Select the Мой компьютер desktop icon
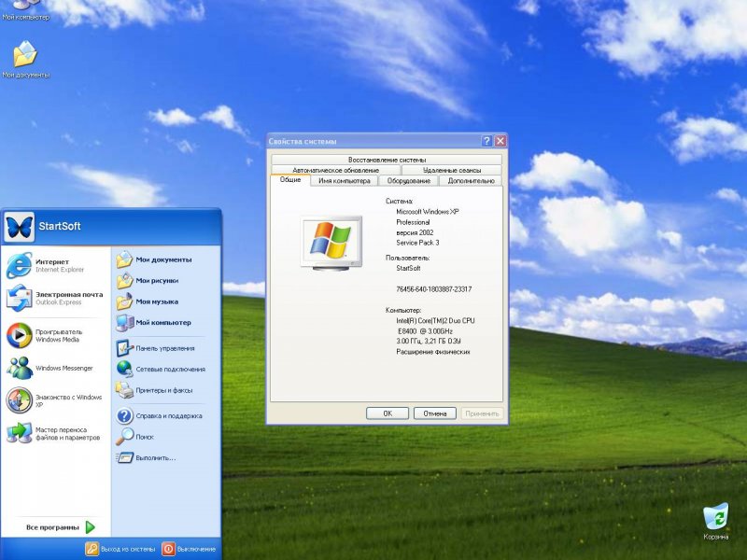Viewport: 747px width, 560px height. (24, 5)
